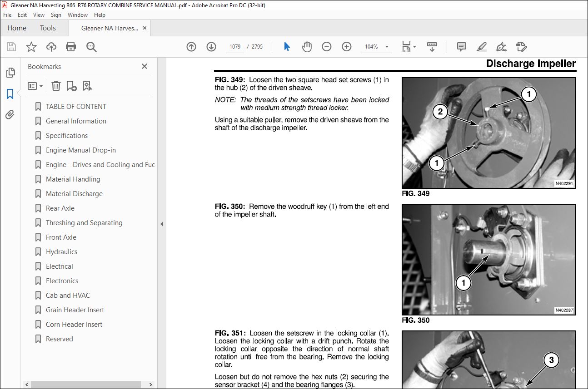The image size is (588, 389).
Task: Go to next page with down arrow
Action: [211, 47]
